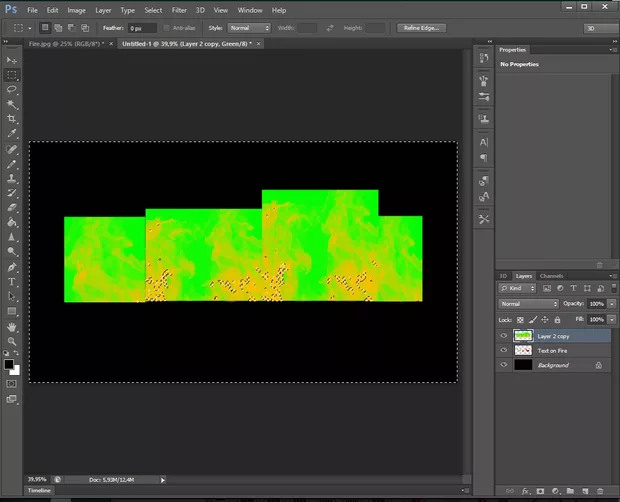Click the Feather input field
Viewport: 620px width, 502px height.
[x=141, y=27]
